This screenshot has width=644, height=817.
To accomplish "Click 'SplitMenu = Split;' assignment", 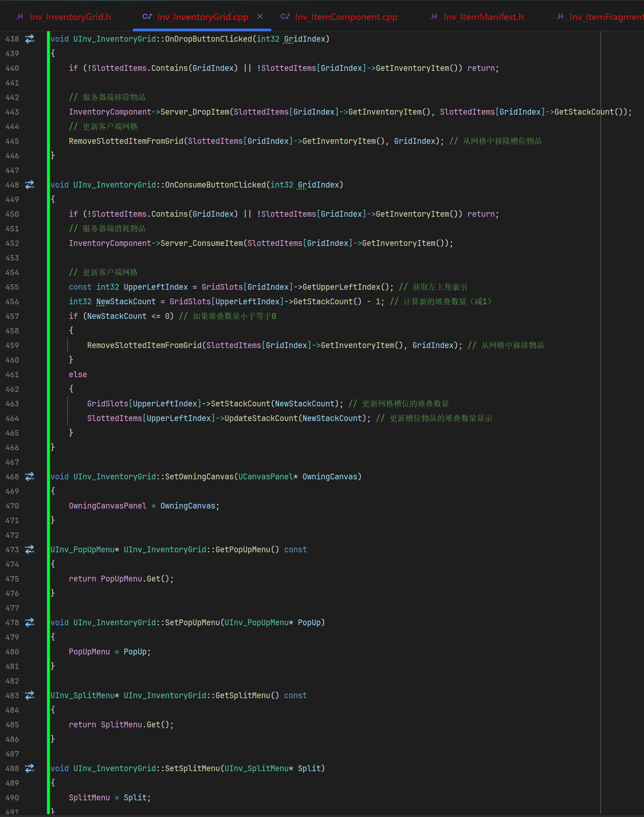I will point(110,797).
